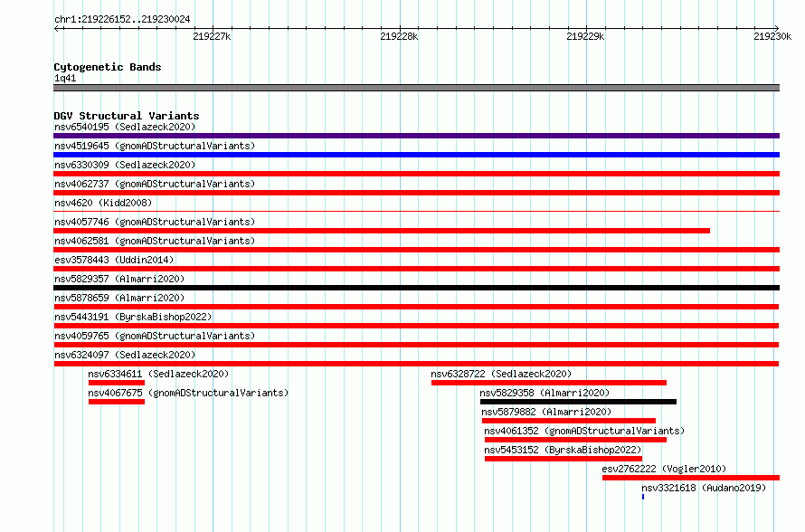
Task: Open esv2762222 (Vogler2010) variant label
Action: [x=664, y=469]
